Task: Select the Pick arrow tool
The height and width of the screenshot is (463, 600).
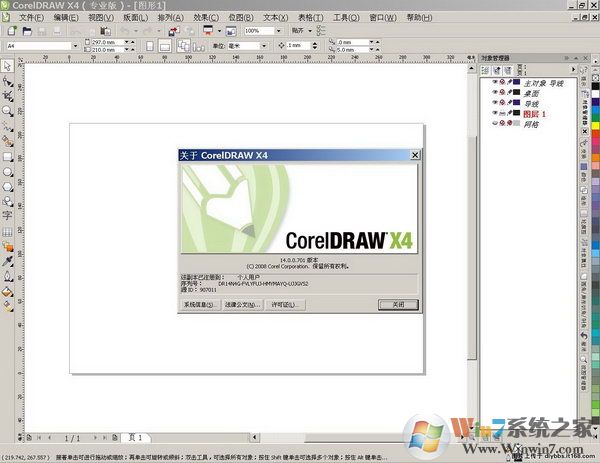Action: (7, 66)
